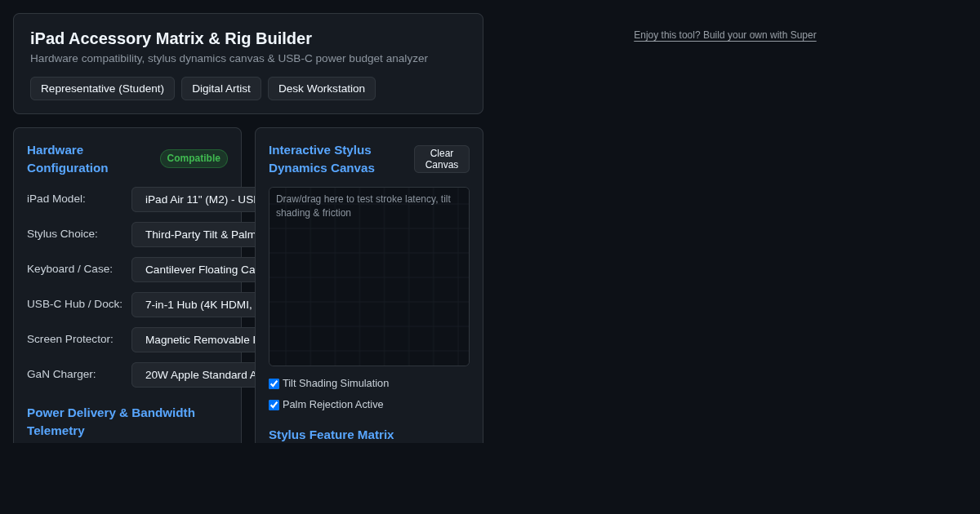Click the 'Hardware Configuration' heading
The image size is (980, 514).
pos(68,159)
